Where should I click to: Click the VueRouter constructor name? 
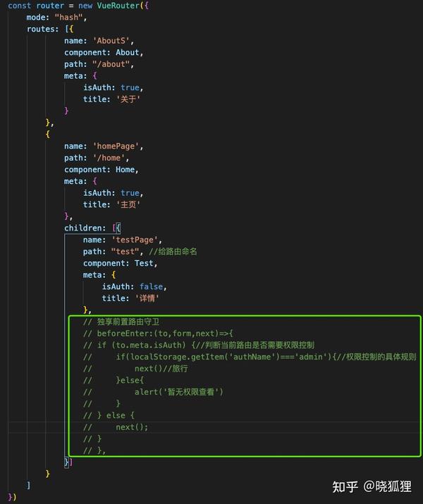pyautogui.click(x=118, y=6)
